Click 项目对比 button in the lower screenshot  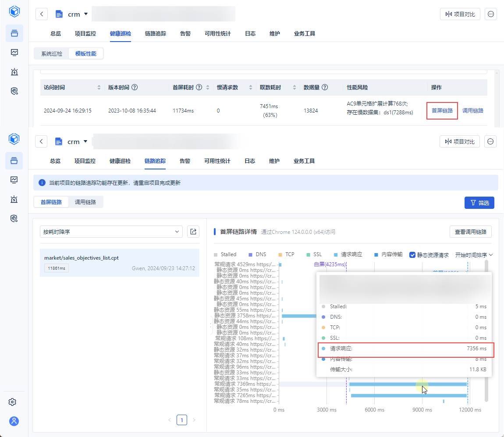(460, 141)
